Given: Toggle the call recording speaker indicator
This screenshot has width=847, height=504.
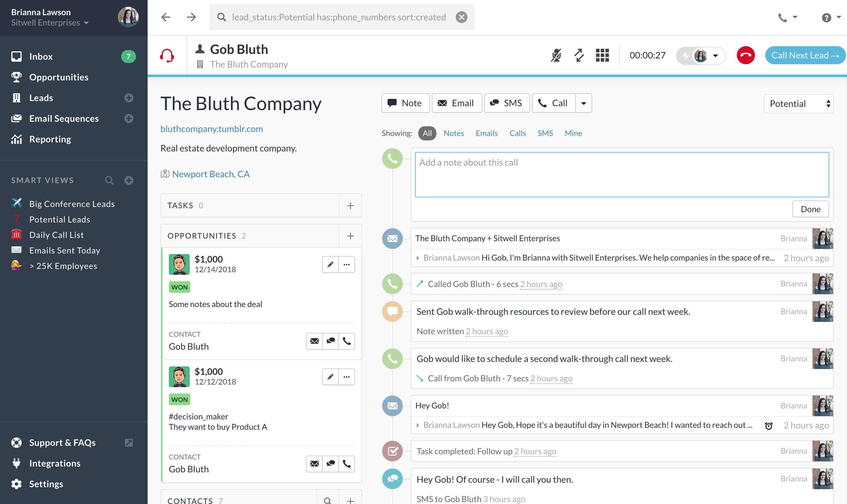Looking at the screenshot, I should [685, 55].
